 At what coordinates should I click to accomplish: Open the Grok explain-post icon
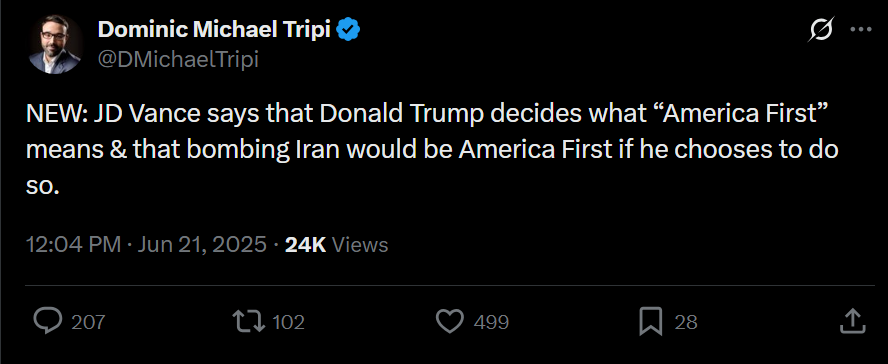click(x=820, y=29)
